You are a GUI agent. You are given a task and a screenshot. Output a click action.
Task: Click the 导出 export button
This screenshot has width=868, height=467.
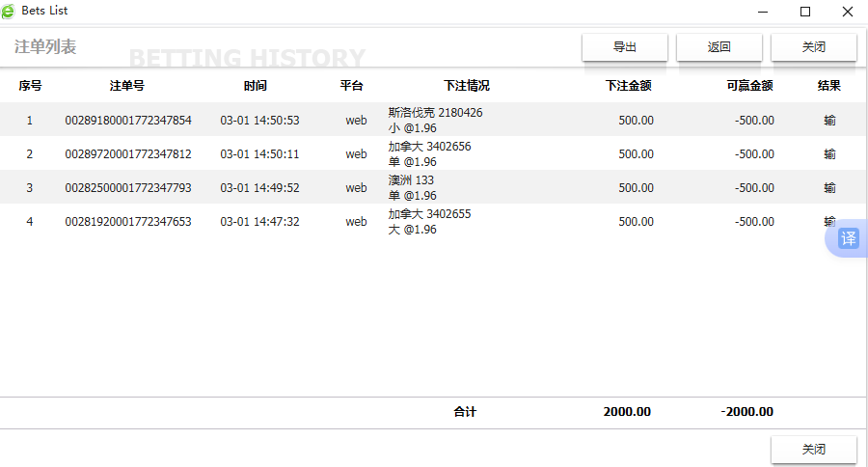pos(625,47)
